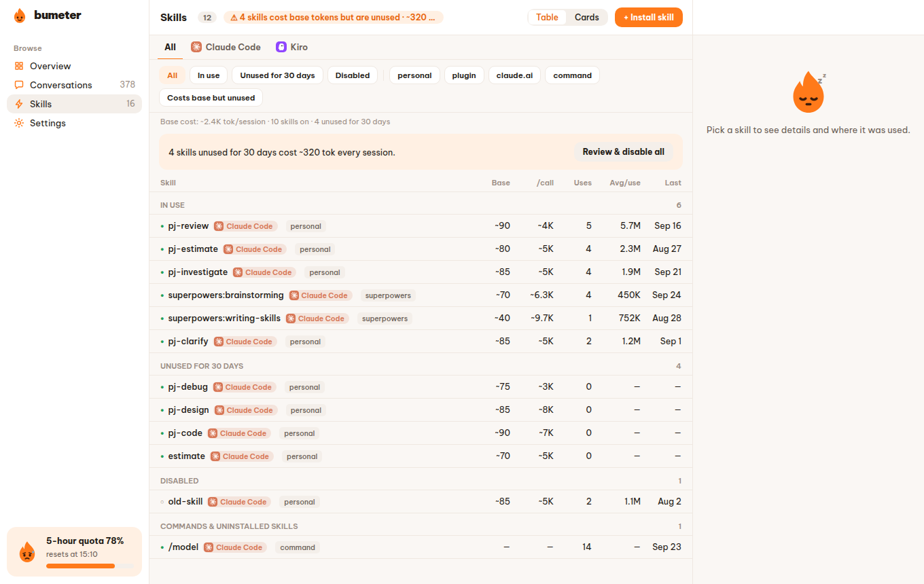Filter by the personal tag chip
This screenshot has height=584, width=924.
(x=414, y=75)
